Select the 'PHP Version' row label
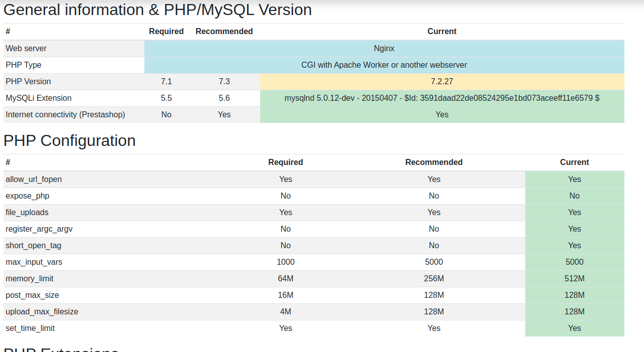Screen dimensions: 644x352 click(x=28, y=82)
